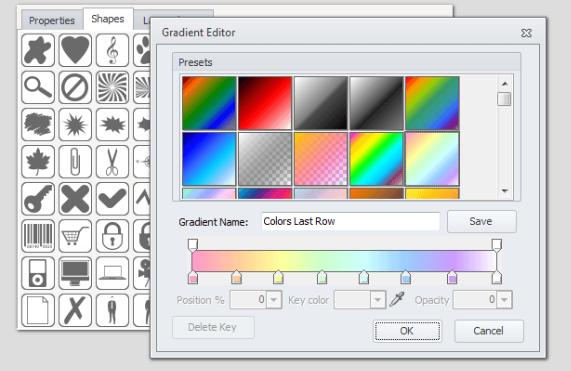Select the heart shape icon
Viewport: 571px width, 371px height.
click(75, 50)
